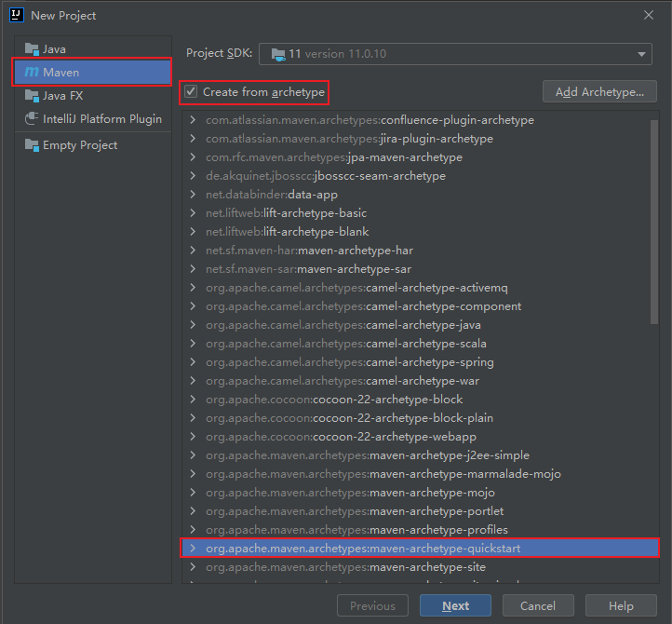Open the Project SDK dropdown

click(641, 54)
